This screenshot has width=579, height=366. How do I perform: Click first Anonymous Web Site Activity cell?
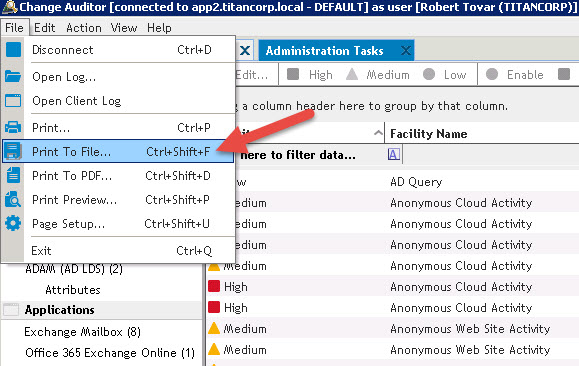470,329
